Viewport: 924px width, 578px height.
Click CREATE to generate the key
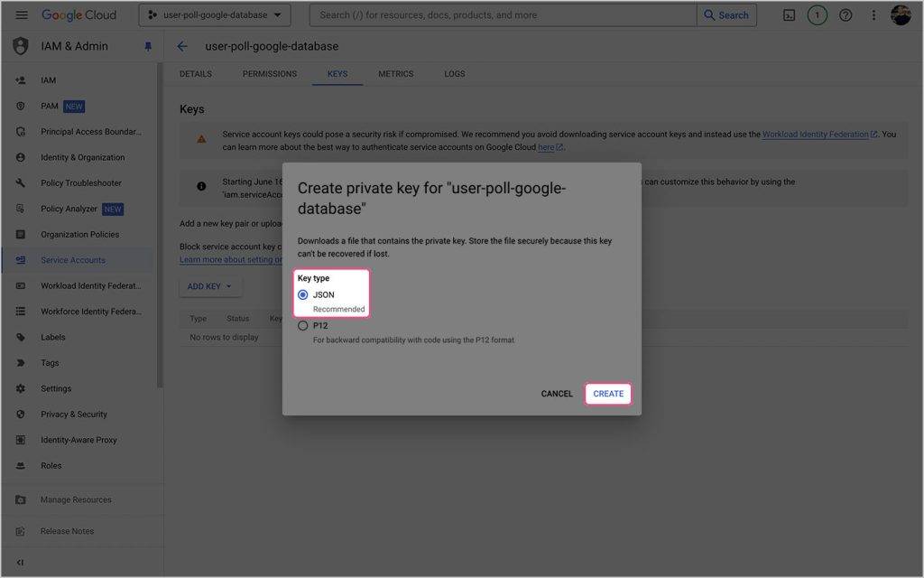click(x=608, y=394)
